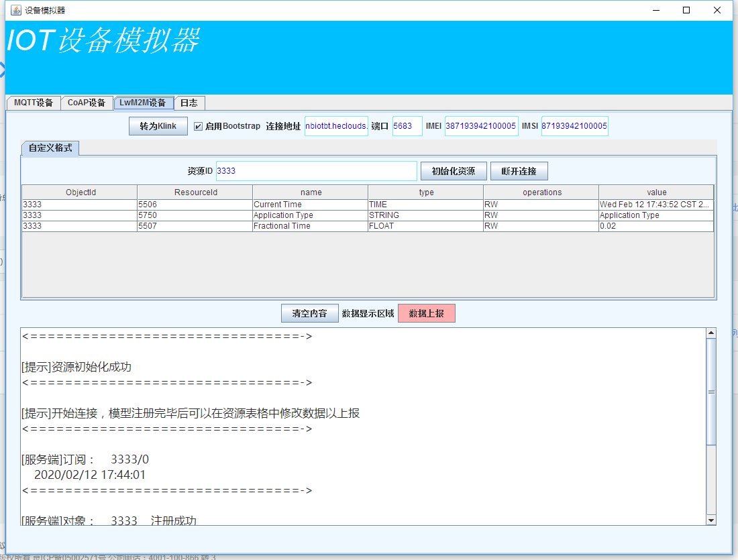The height and width of the screenshot is (560, 738).
Task: Click the 断开连接 disconnect button
Action: (x=519, y=171)
